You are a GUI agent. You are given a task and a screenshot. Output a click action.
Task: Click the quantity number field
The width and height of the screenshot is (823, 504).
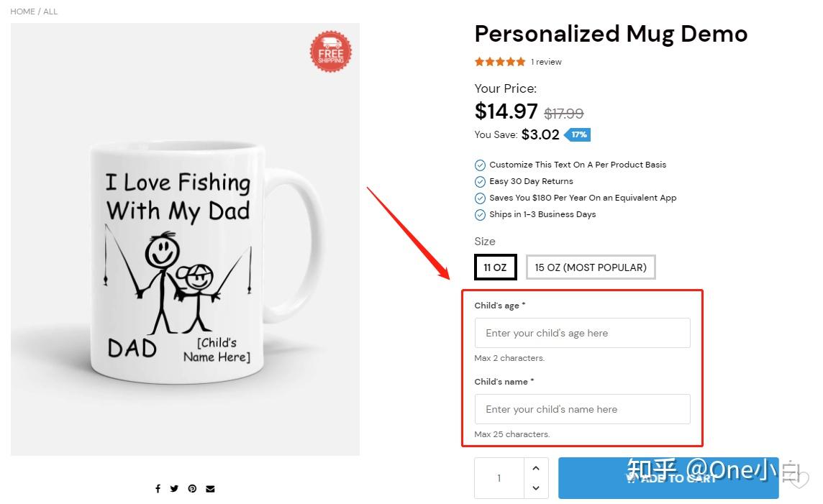click(x=499, y=477)
